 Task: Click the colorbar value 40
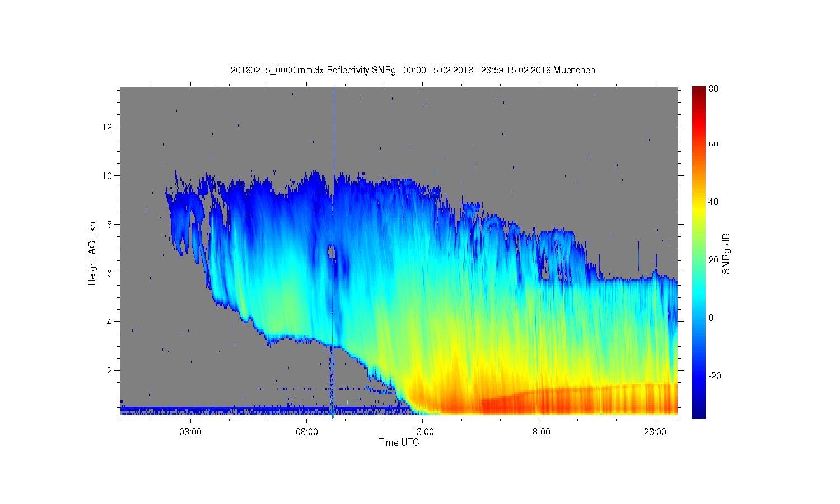pyautogui.click(x=713, y=202)
